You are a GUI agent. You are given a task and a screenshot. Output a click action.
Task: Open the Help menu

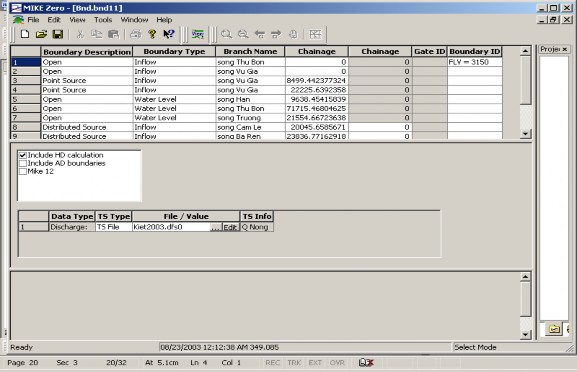(164, 20)
